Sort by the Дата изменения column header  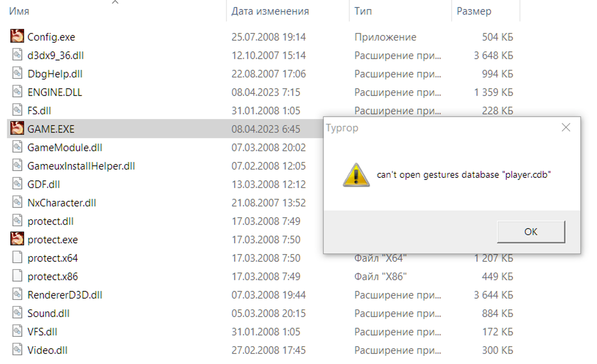270,11
